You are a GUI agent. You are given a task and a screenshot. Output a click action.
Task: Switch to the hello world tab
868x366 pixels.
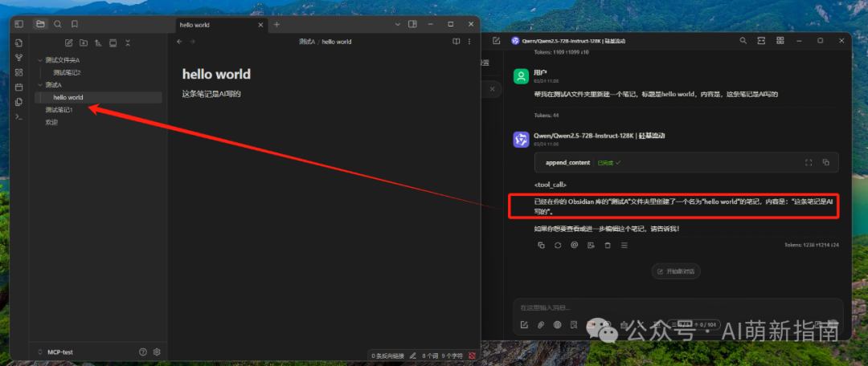tap(222, 25)
